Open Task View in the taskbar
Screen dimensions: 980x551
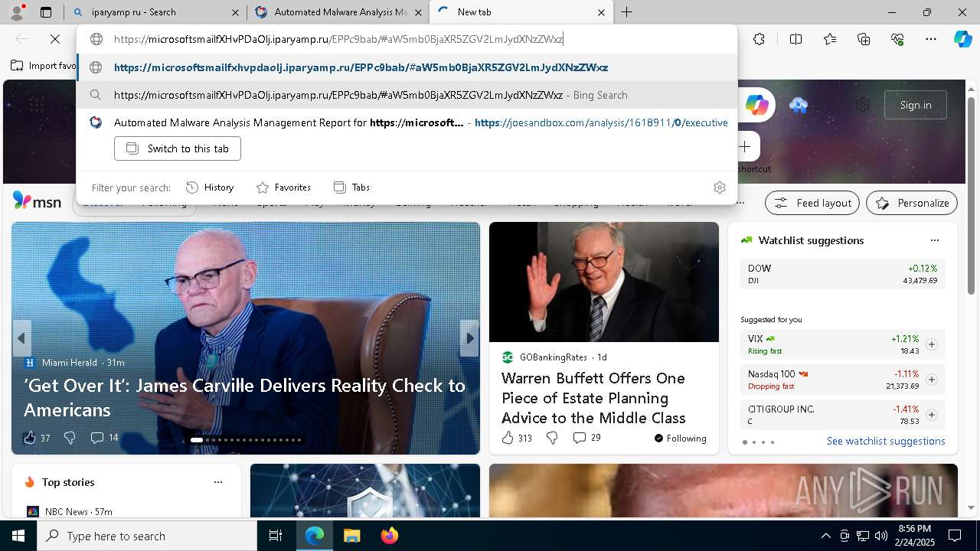tap(276, 536)
